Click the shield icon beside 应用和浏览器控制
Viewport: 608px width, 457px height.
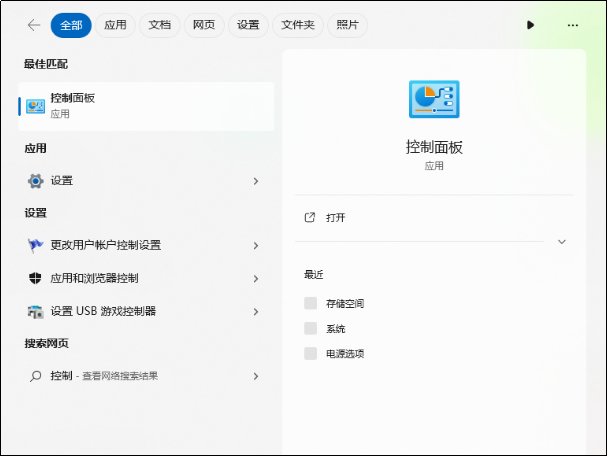click(x=35, y=278)
